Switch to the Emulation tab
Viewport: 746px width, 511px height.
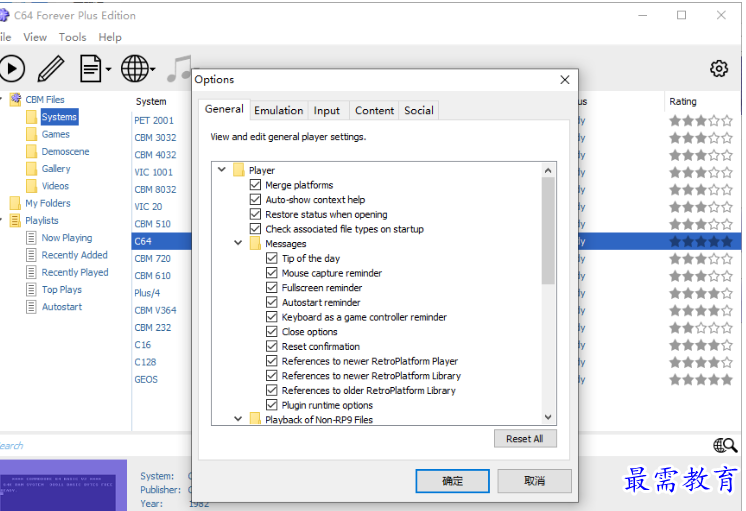[278, 110]
